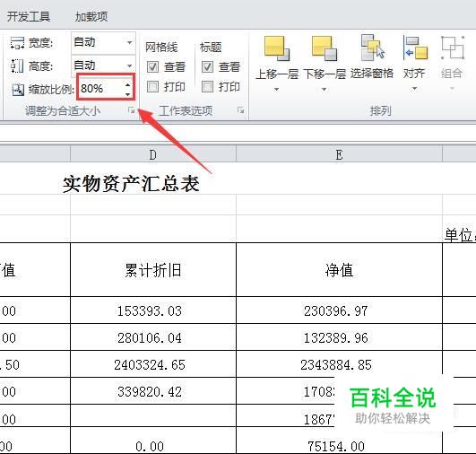Select cell with value 280106.04
The image size is (476, 454).
[x=153, y=337]
